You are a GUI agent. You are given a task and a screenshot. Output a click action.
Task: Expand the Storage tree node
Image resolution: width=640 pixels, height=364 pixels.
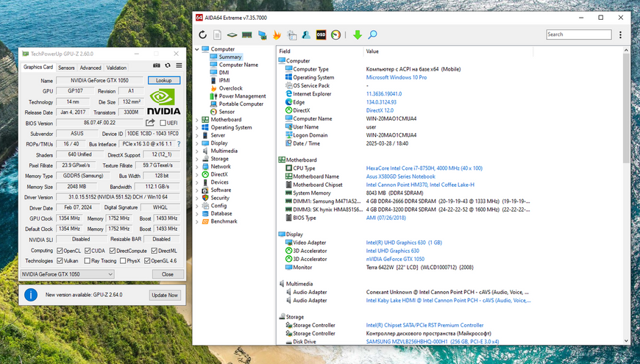[197, 159]
